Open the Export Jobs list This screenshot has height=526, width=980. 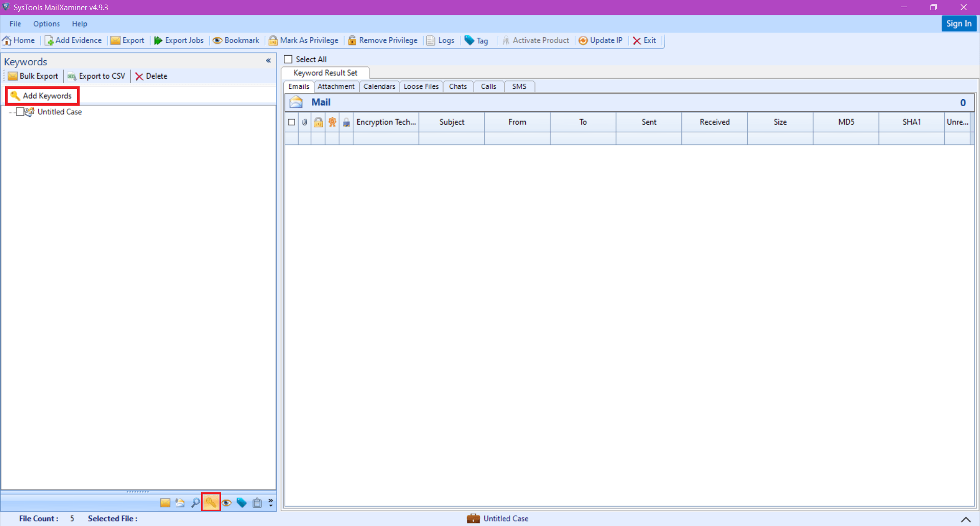pos(179,40)
